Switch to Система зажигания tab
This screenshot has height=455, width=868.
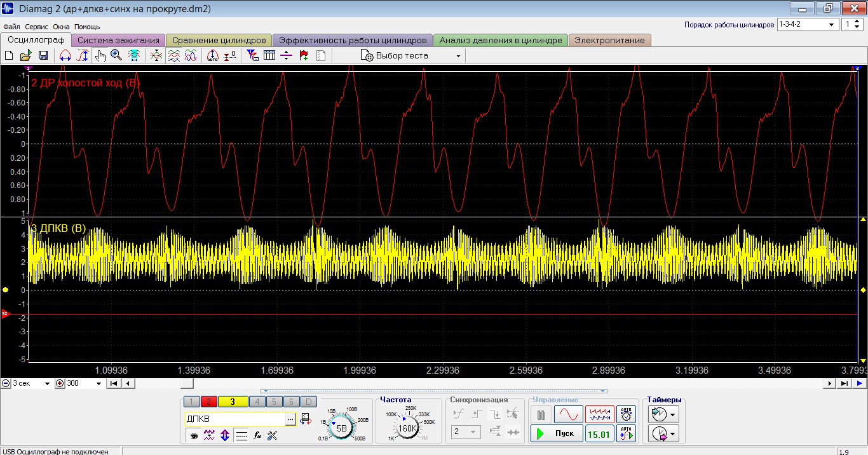pos(118,40)
